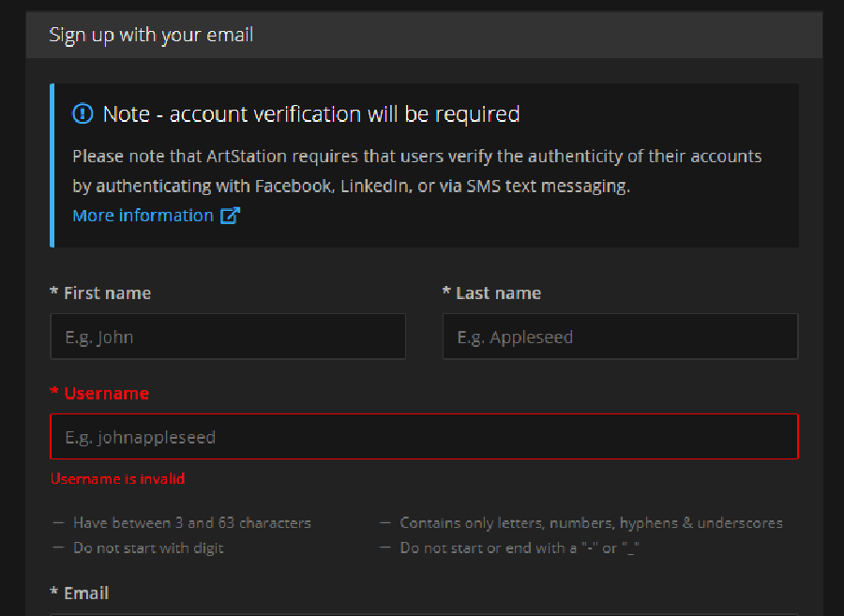
Task: Click the dash before 'Contains only letters' rule
Action: tap(385, 523)
